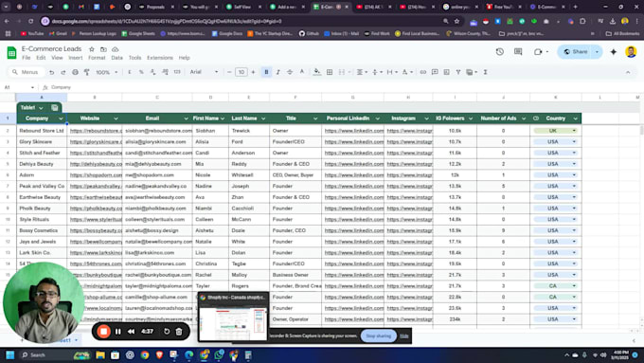Open version history clock icon
Screen dimensions: 644x363
click(x=499, y=52)
